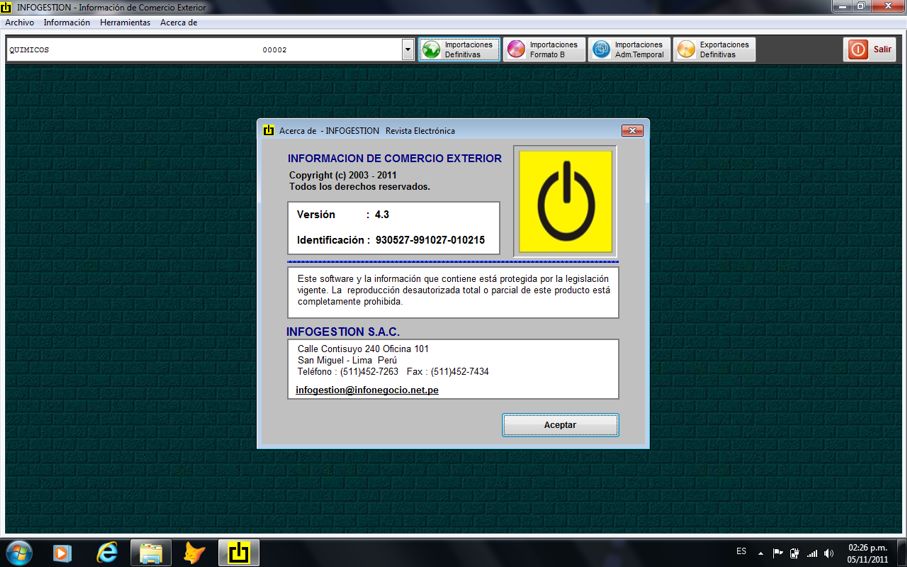Click the infogestion@infonegocio.net.pe email link

[367, 390]
